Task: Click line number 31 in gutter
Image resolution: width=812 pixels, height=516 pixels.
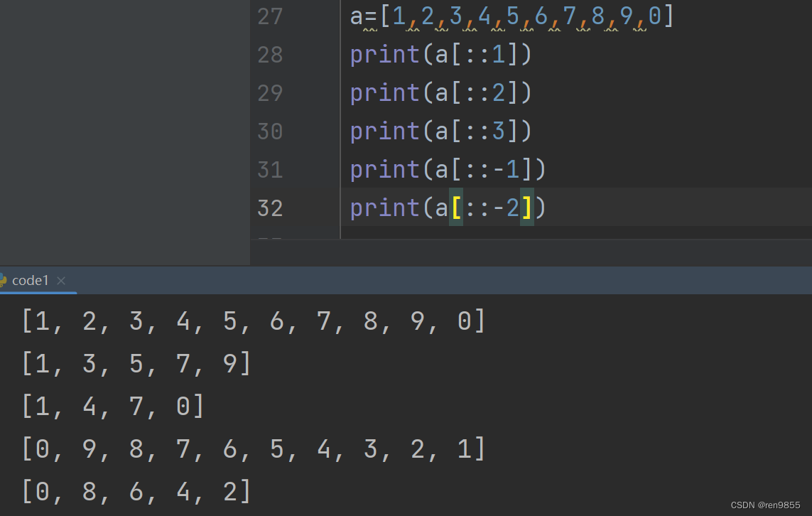Action: [x=270, y=170]
